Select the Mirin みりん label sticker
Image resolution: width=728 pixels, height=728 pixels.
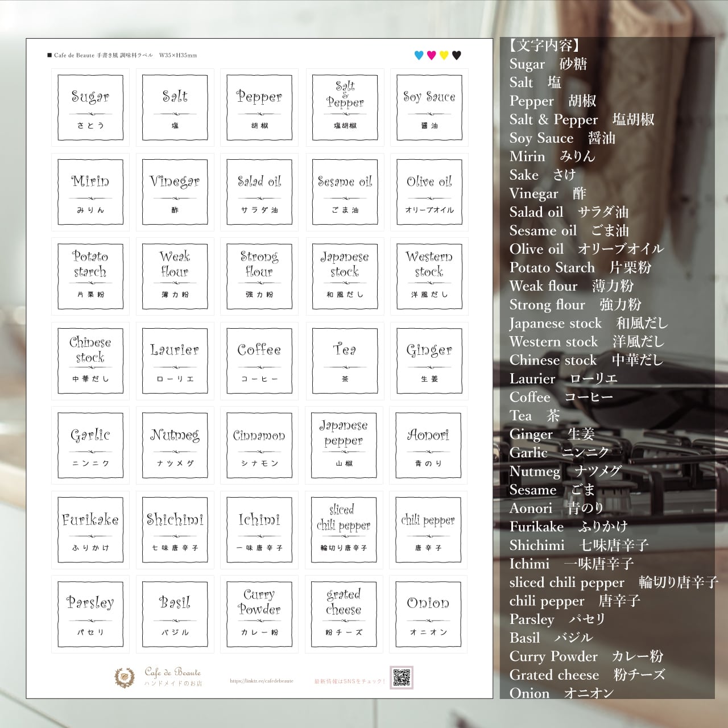coord(90,192)
